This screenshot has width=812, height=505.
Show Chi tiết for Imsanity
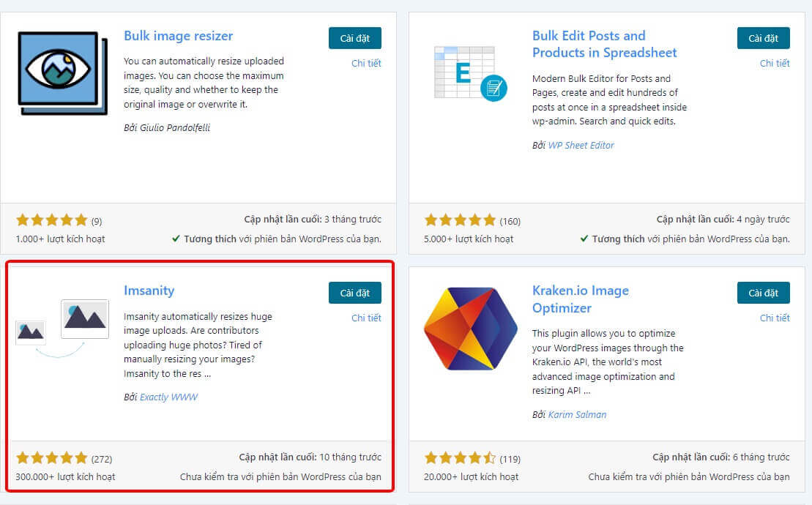[x=366, y=318]
